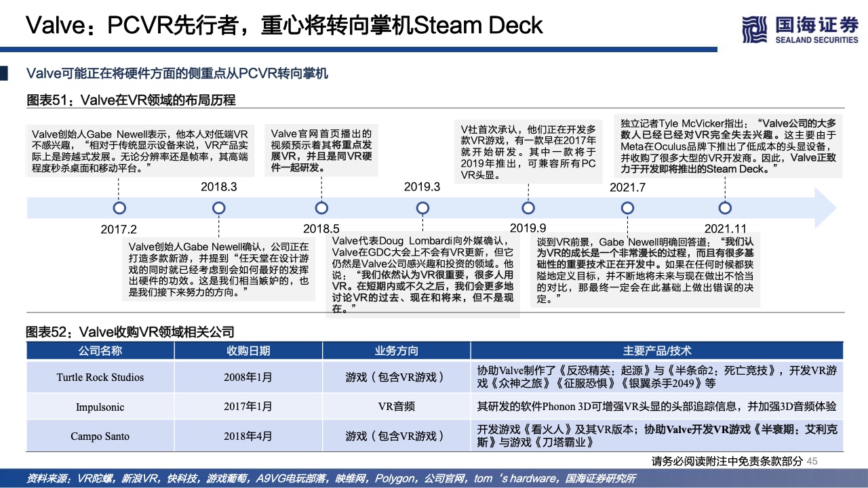Click the table header '主要产品/技术'
The image size is (868, 488).
(656, 350)
